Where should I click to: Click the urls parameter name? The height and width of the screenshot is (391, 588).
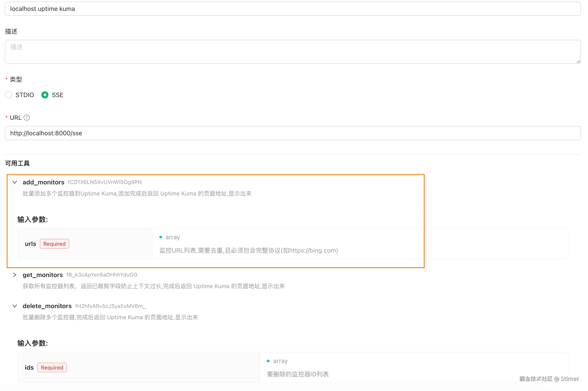(30, 244)
